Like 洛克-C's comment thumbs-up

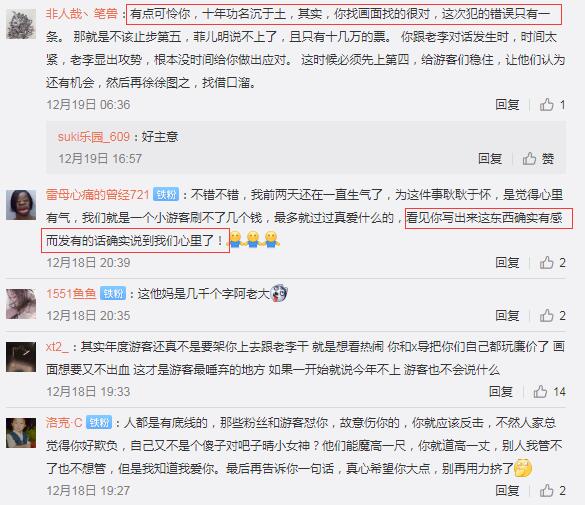pos(552,490)
